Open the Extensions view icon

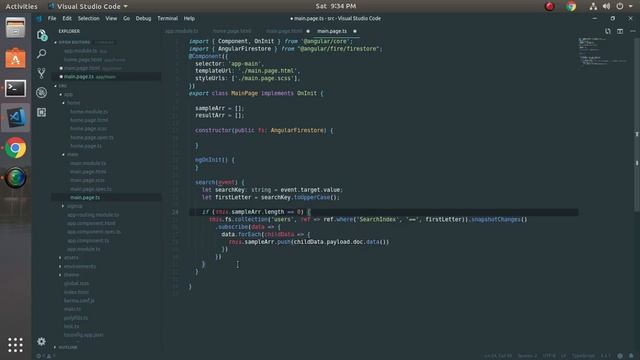(x=42, y=112)
